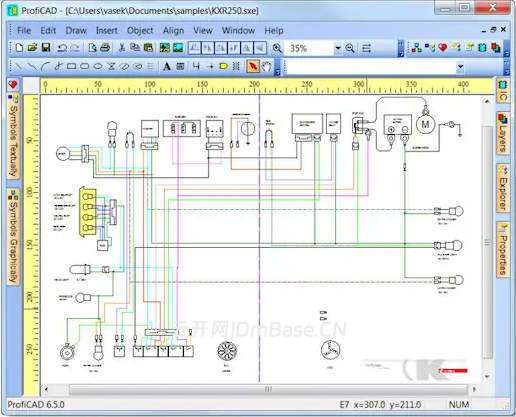Open print preview from the toolbar

tap(92, 48)
